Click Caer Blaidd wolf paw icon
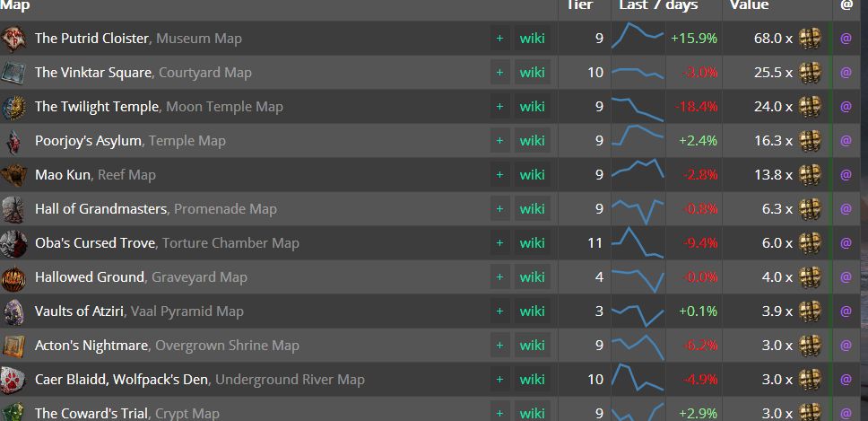 (13, 380)
